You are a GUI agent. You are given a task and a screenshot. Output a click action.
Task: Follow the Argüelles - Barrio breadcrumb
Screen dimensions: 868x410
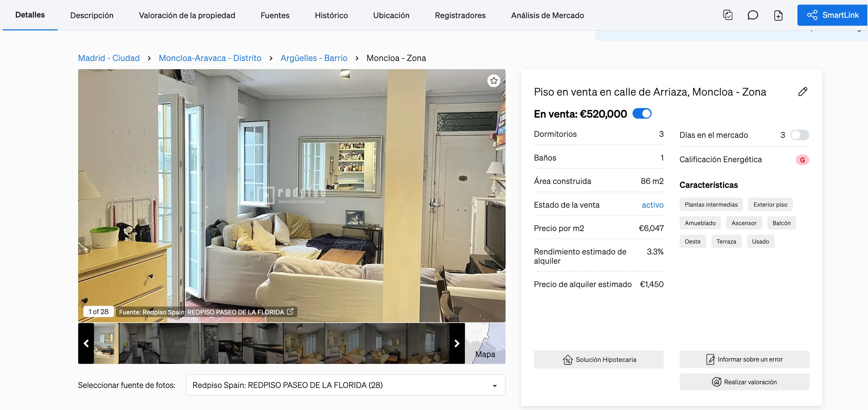point(314,58)
